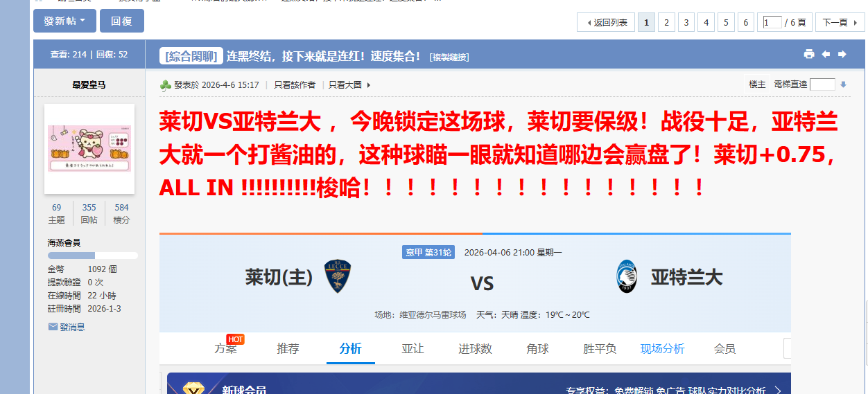This screenshot has width=868, height=394.
Task: Click the chevron on the 专享权益 banner
Action: [778, 391]
